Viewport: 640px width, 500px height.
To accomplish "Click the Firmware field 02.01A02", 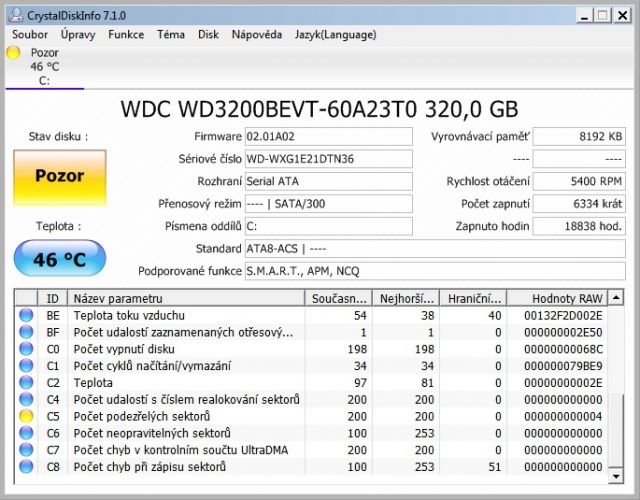I will pos(329,136).
